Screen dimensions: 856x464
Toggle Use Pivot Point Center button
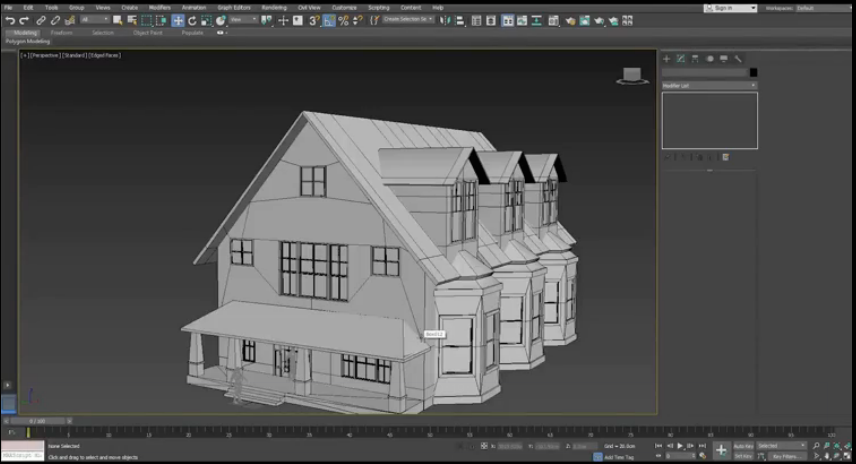(266, 21)
